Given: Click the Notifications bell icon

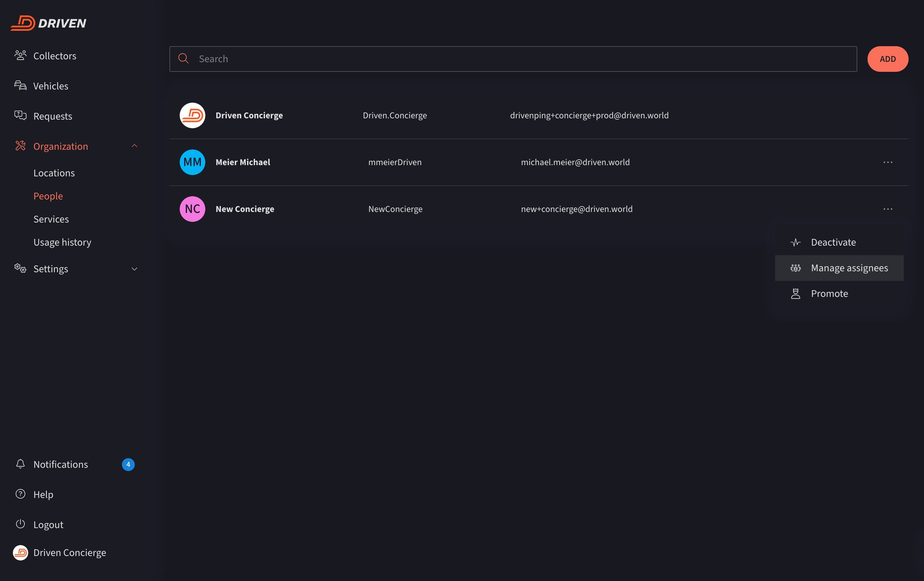Looking at the screenshot, I should click(20, 464).
